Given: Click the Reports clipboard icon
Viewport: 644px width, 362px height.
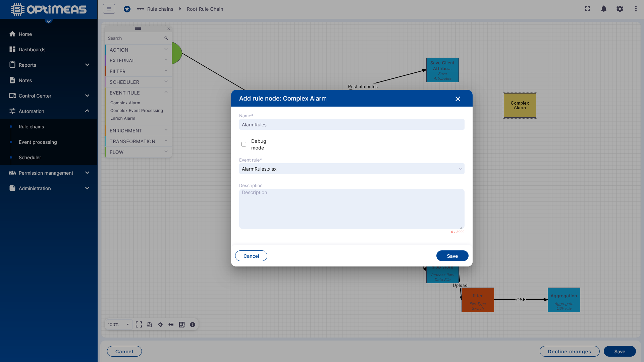Looking at the screenshot, I should (12, 65).
